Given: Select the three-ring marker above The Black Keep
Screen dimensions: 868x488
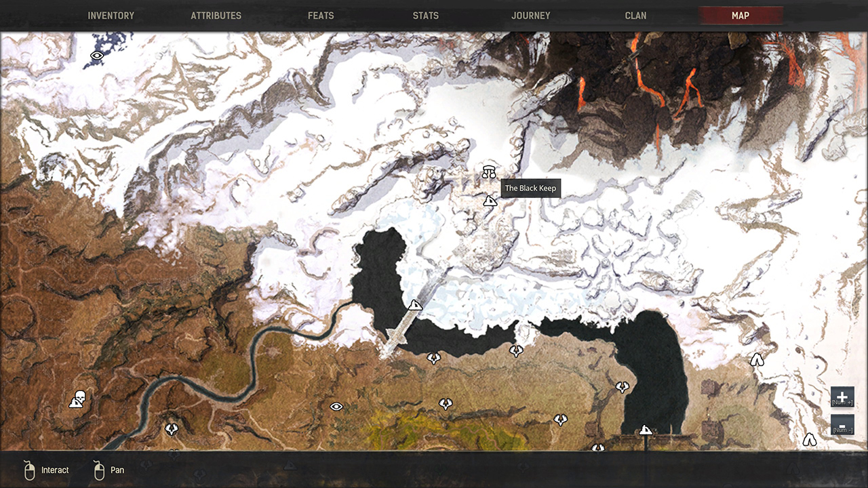Looking at the screenshot, I should tap(489, 171).
